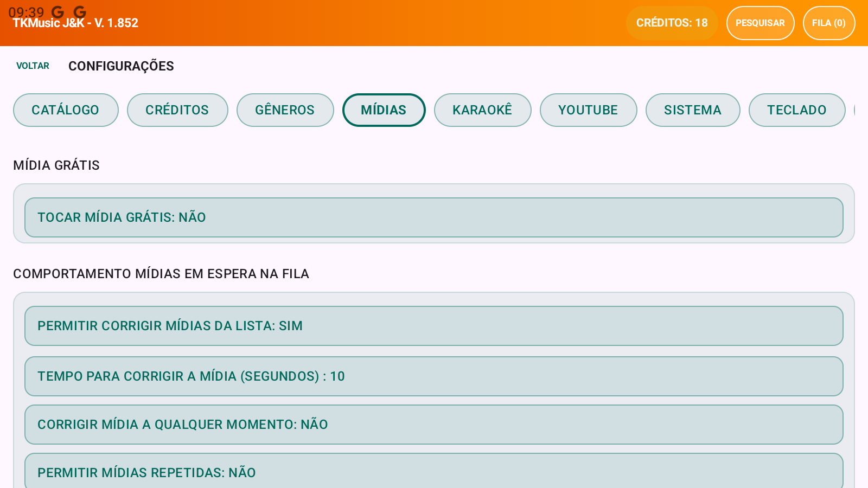Open the PESQUISAR search button

(760, 23)
